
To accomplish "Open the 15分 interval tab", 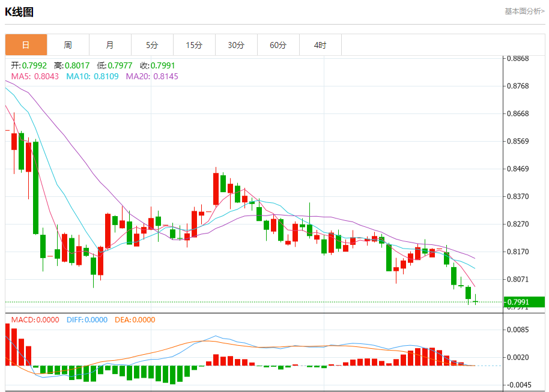I will pos(194,45).
